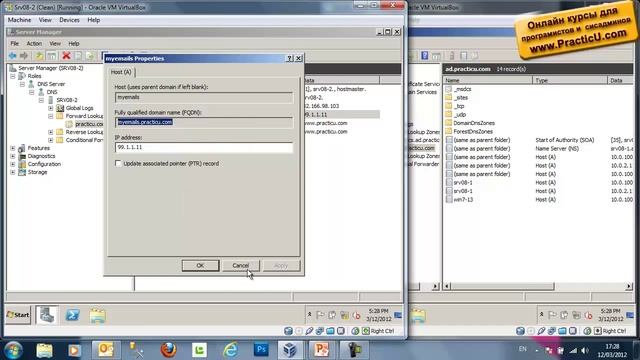640x360 pixels.
Task: Expand the Diagnostics tree node
Action: 13,156
